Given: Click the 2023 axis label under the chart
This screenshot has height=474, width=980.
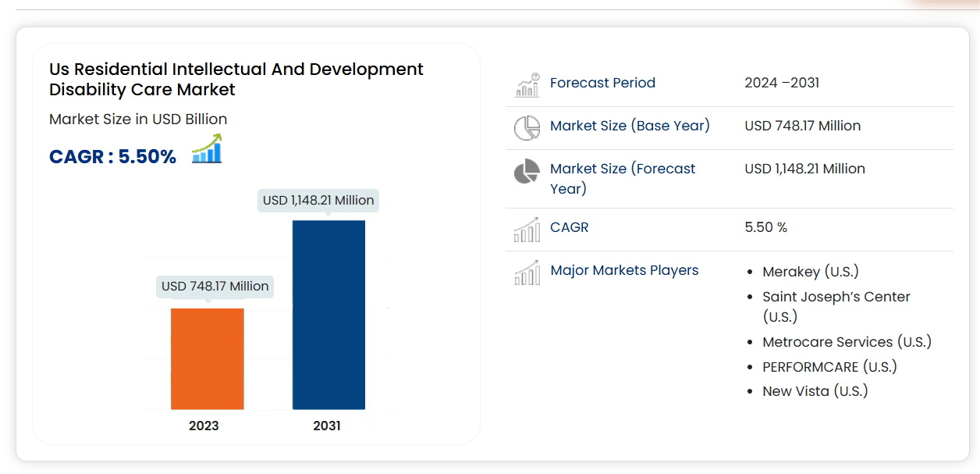Looking at the screenshot, I should pos(204,426).
